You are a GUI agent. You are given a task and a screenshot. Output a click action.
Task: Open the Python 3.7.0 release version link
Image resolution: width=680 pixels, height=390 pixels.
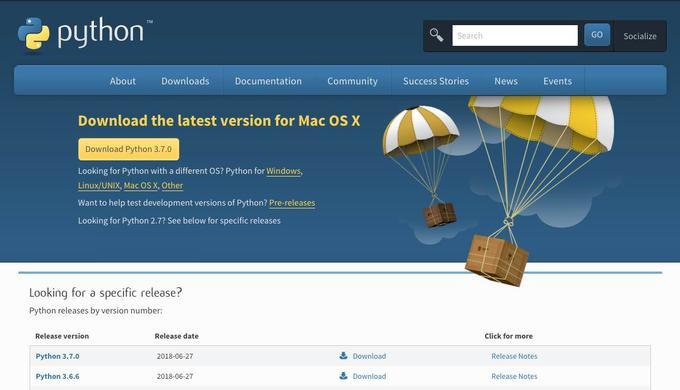(x=57, y=356)
